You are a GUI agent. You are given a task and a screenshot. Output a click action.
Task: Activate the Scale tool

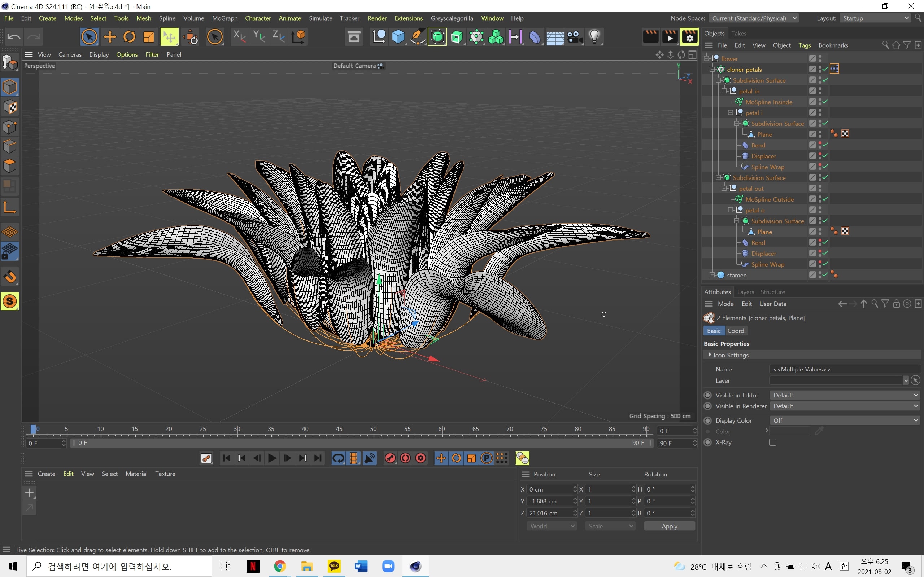[149, 37]
